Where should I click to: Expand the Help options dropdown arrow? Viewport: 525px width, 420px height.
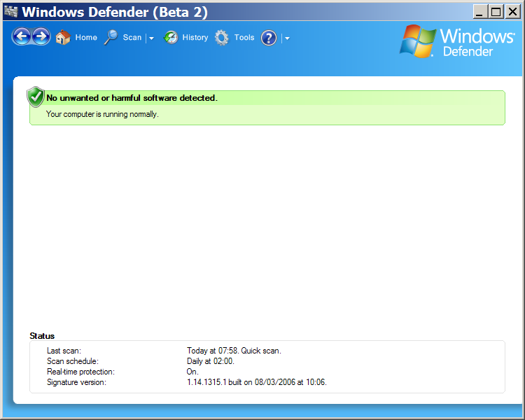(287, 38)
